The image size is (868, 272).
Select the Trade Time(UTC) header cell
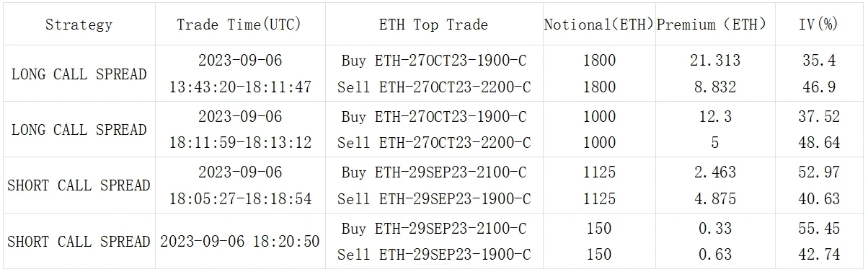239,25
